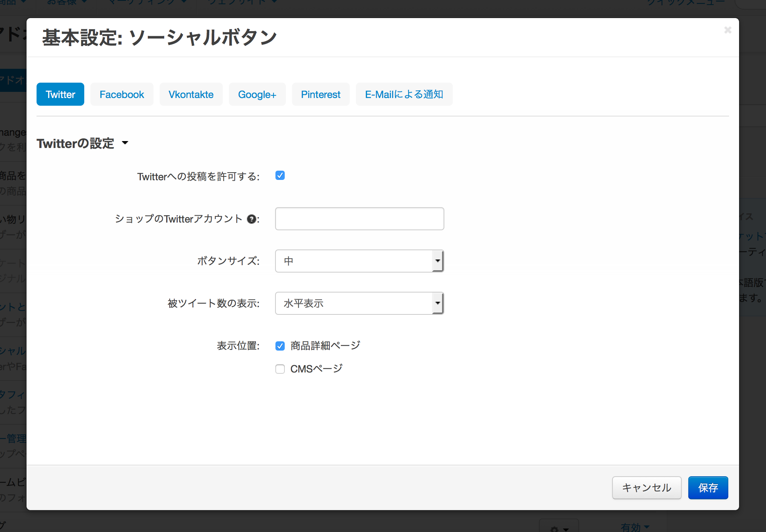766x532 pixels.
Task: Enable the CMSページ checkbox
Action: 280,369
